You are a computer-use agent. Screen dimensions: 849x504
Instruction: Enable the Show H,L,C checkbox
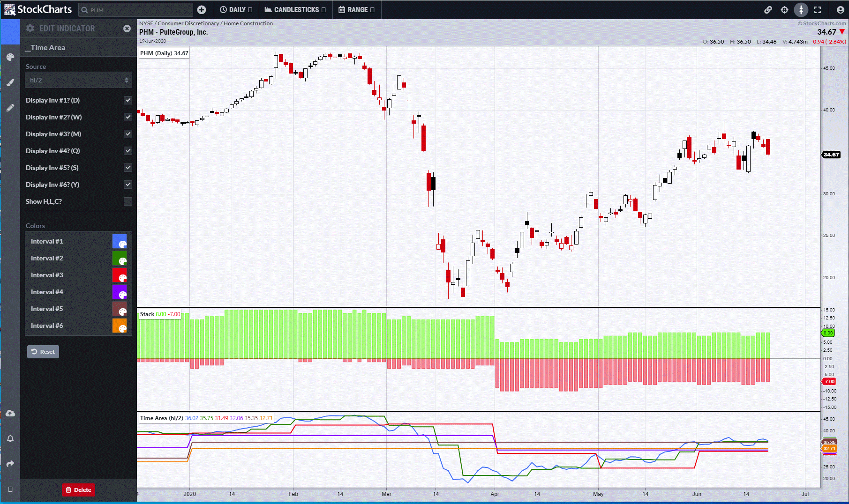coord(128,201)
